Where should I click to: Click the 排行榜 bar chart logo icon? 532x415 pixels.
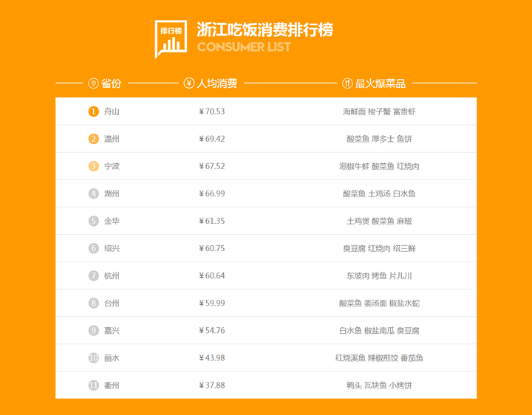pos(171,38)
